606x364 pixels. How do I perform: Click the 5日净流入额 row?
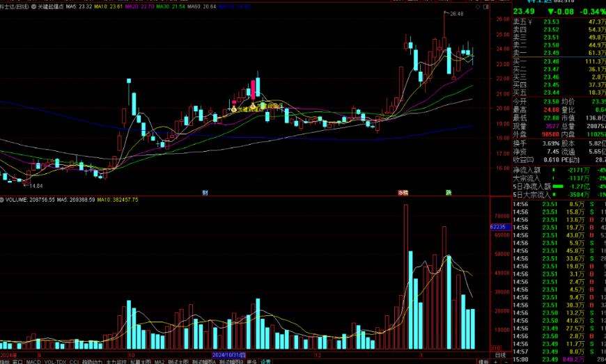[559, 187]
